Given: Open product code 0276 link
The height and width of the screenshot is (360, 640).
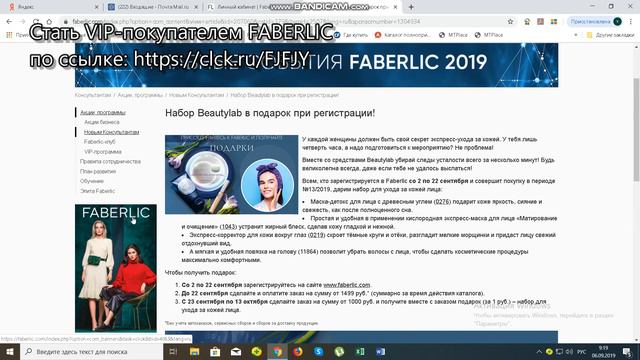Looking at the screenshot, I should tap(442, 202).
